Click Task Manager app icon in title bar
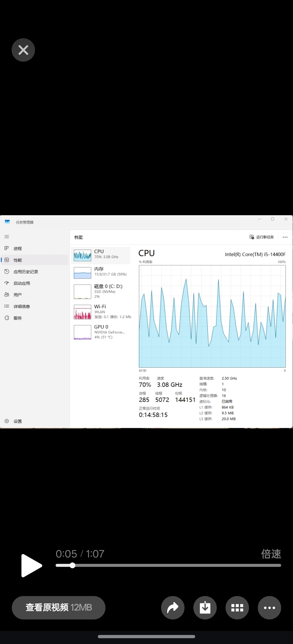293x644 pixels. pos(7,222)
